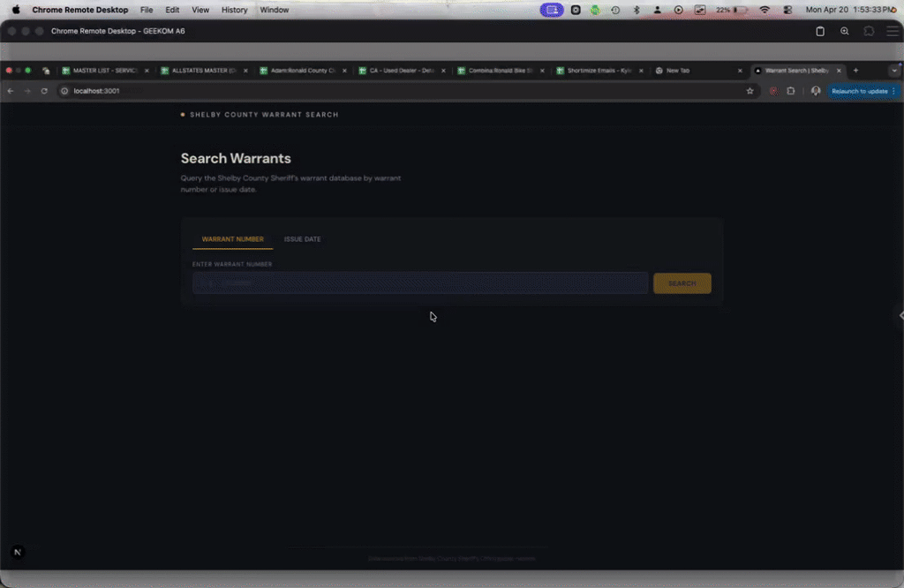This screenshot has height=588, width=904.
Task: Open the Chrome Remote Desktop hamburger menu
Action: click(893, 30)
